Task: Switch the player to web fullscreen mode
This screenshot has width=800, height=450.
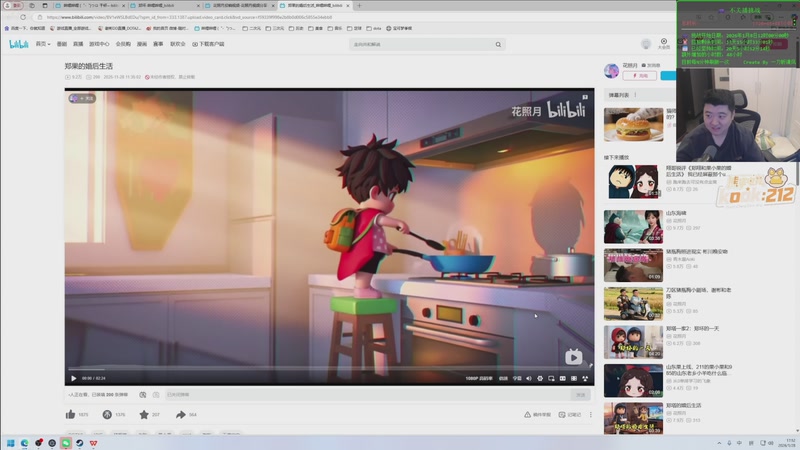Action: pos(573,379)
